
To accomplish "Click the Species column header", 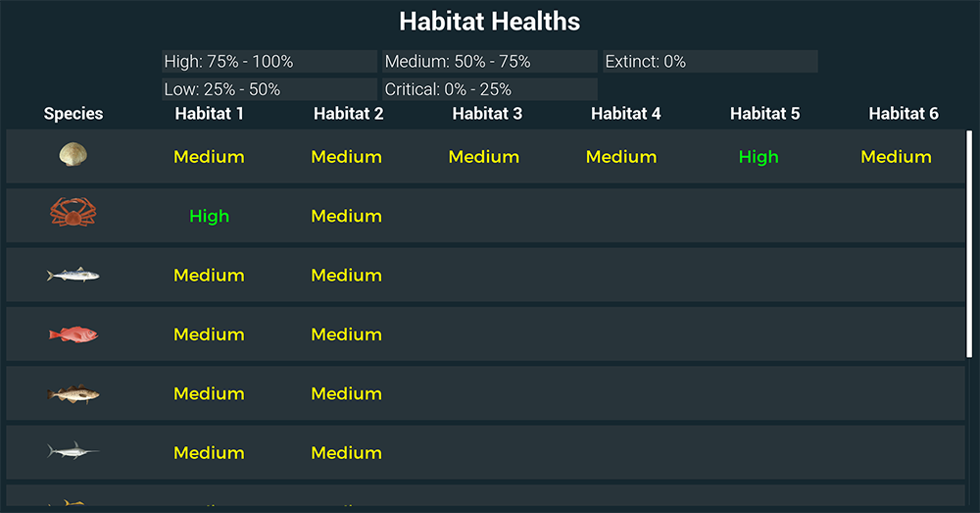I will pyautogui.click(x=73, y=114).
